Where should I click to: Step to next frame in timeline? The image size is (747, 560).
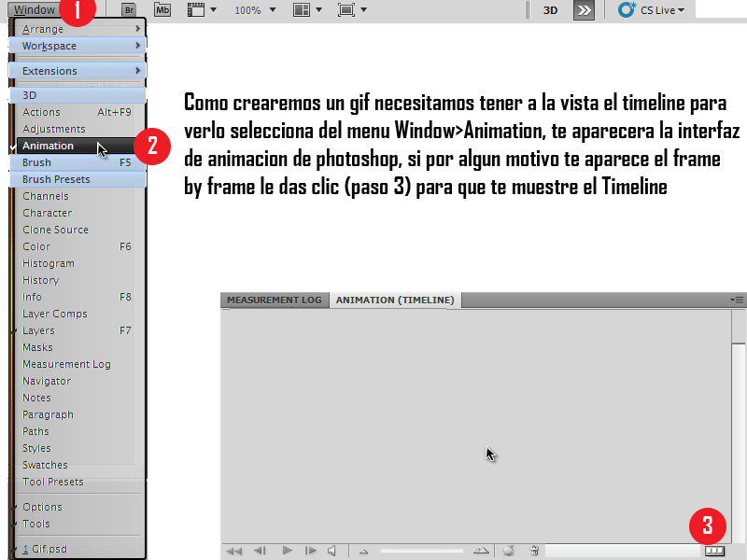[x=311, y=551]
